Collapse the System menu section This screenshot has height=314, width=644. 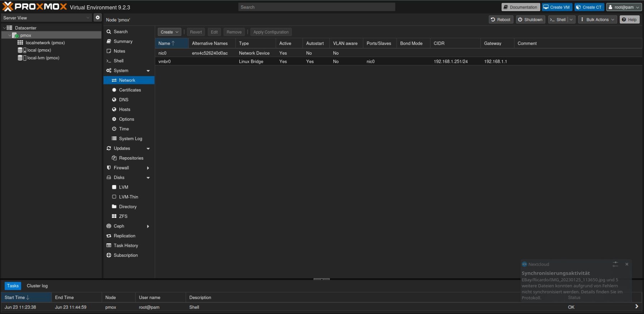tap(148, 71)
